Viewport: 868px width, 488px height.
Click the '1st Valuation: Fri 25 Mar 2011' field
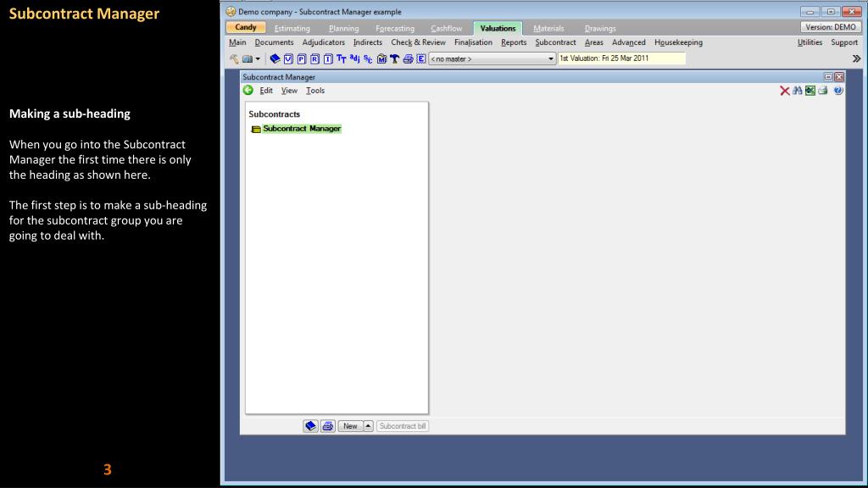coord(621,58)
